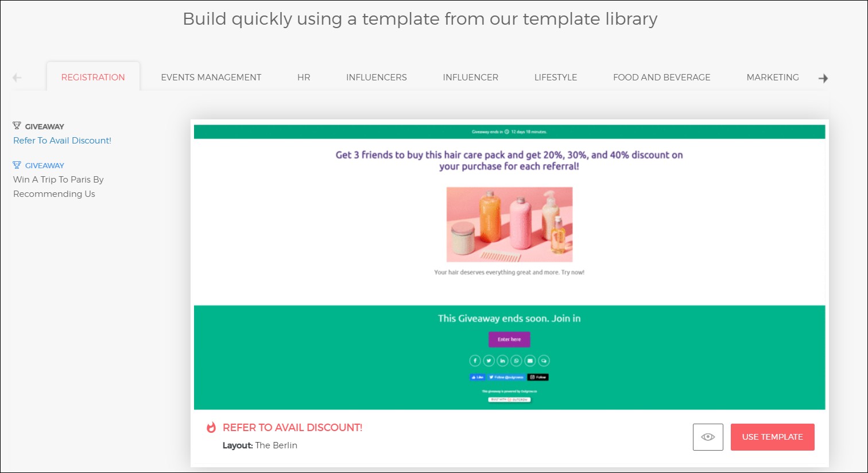Image resolution: width=868 pixels, height=473 pixels.
Task: Click the Twitter share icon in preview
Action: click(x=489, y=360)
